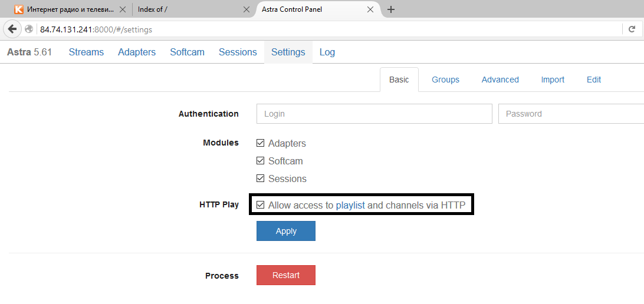Close the 'Index of /' tab
Image resolution: width=644 pixels, height=304 pixels.
[247, 9]
